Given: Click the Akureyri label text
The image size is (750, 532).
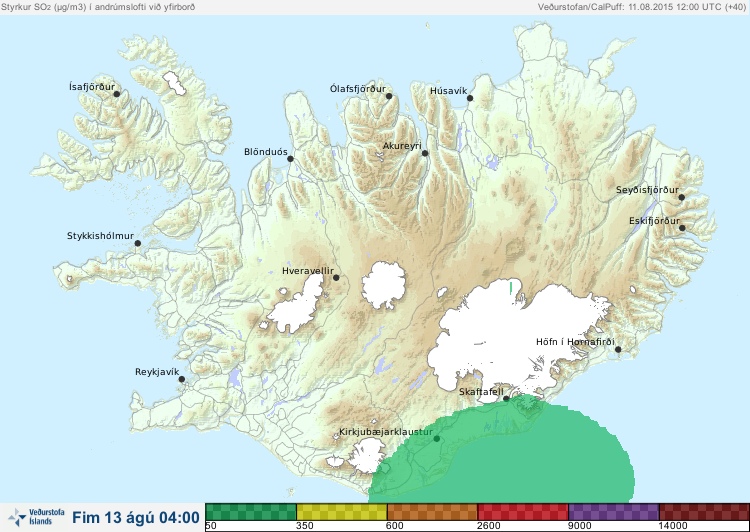Looking at the screenshot, I should (x=402, y=146).
